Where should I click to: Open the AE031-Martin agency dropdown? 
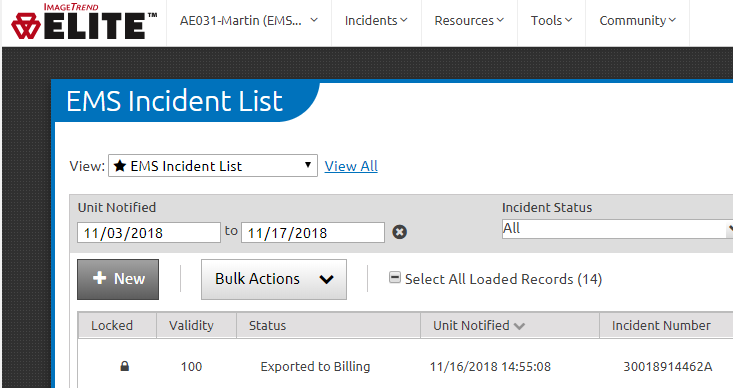coord(249,21)
